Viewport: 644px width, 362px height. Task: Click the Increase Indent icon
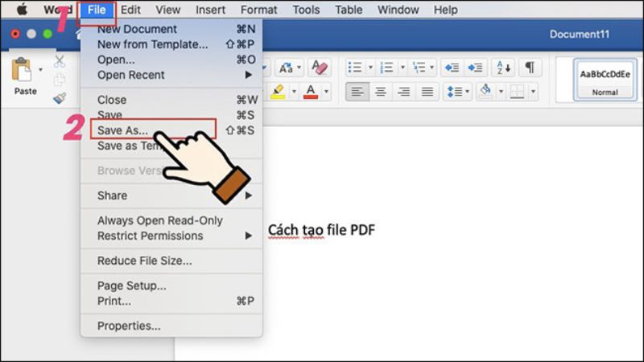point(476,68)
